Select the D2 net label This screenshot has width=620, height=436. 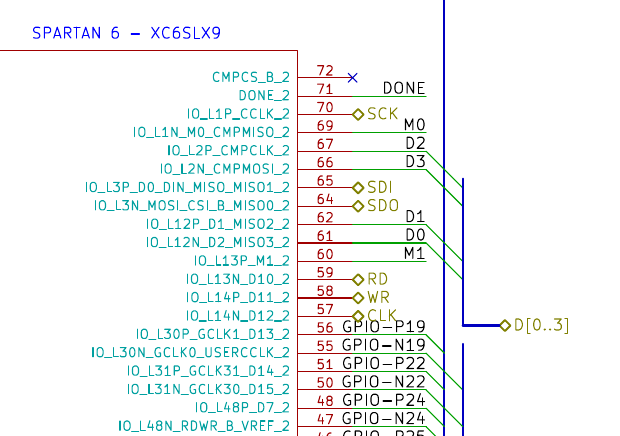coord(416,143)
